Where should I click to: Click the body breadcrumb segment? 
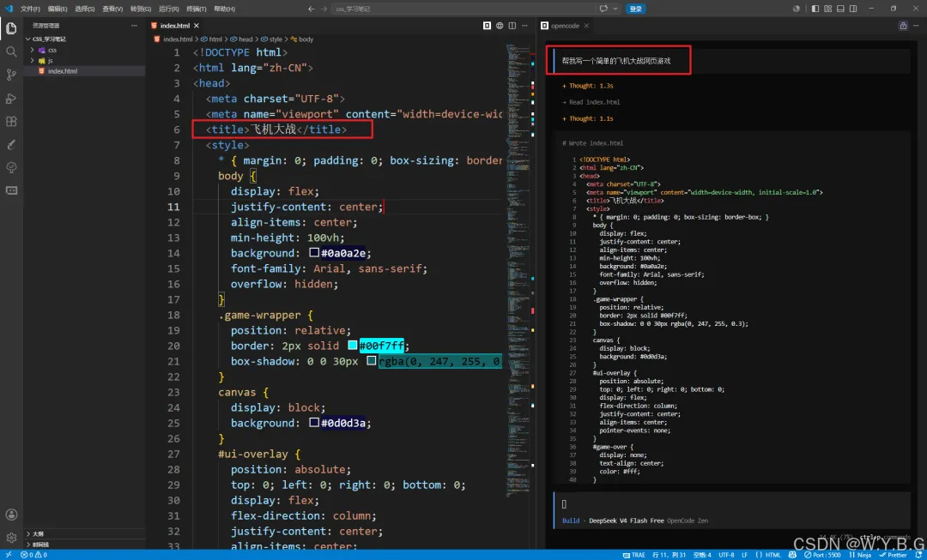[x=301, y=39]
